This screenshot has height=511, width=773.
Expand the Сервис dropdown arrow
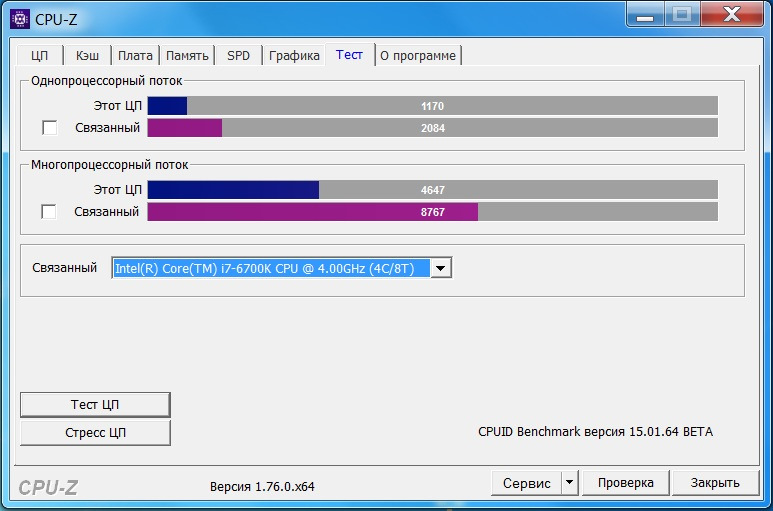pos(569,483)
